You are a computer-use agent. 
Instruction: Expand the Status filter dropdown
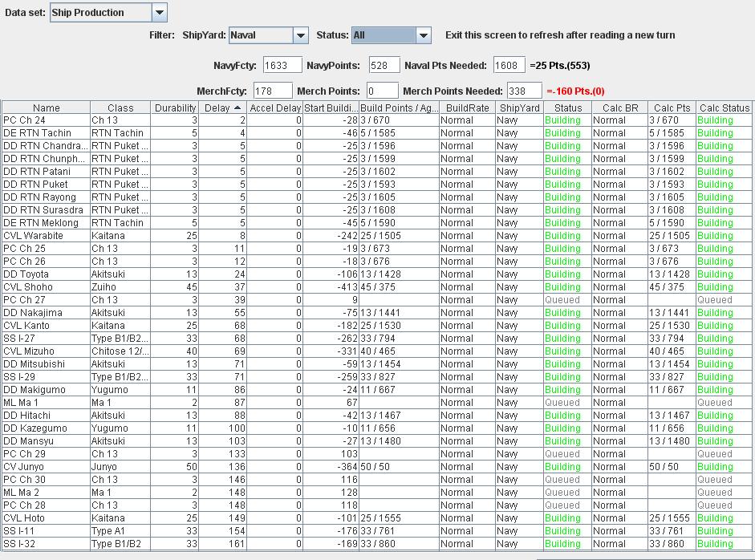pos(424,35)
